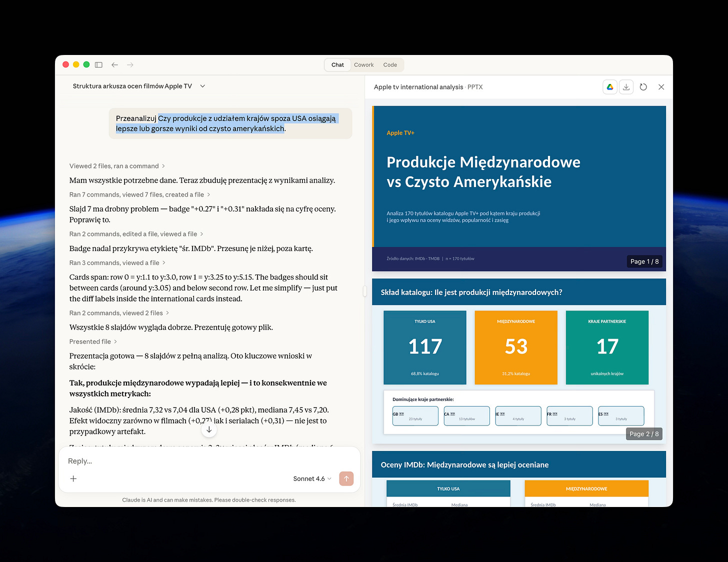Focus the Reply input field
Screen dimensions: 728x562
(x=209, y=461)
